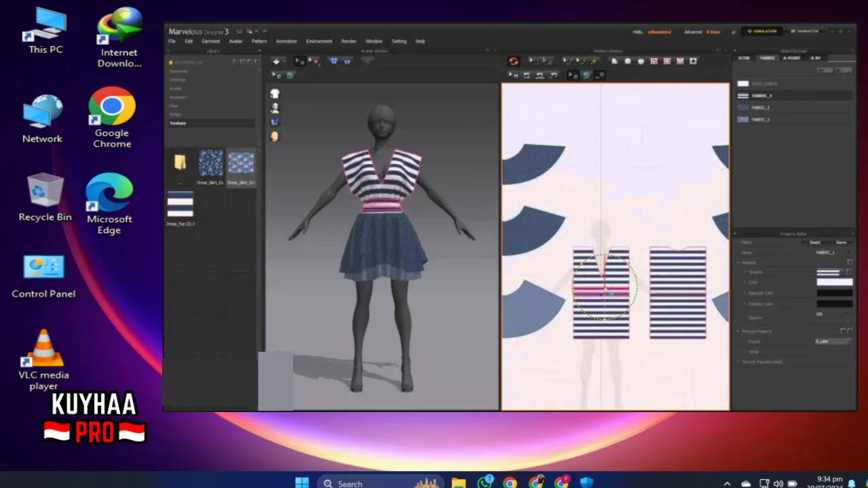Image resolution: width=868 pixels, height=488 pixels.
Task: Expand the Detail row under Physical Property
Action: (744, 352)
